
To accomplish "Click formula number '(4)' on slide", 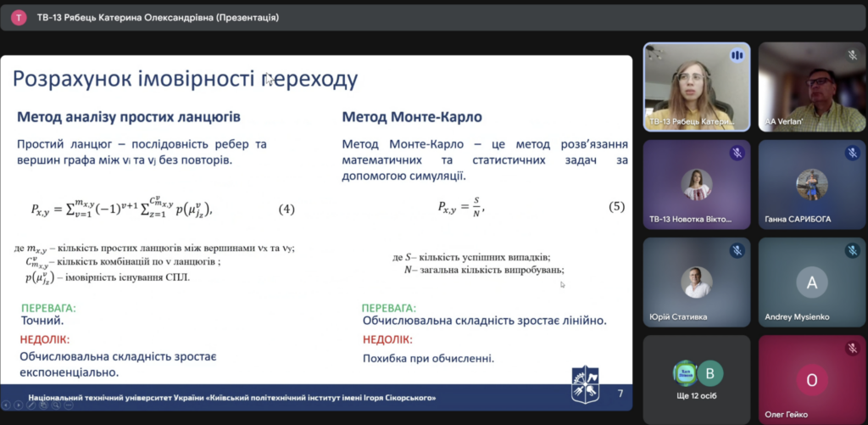I will (287, 210).
